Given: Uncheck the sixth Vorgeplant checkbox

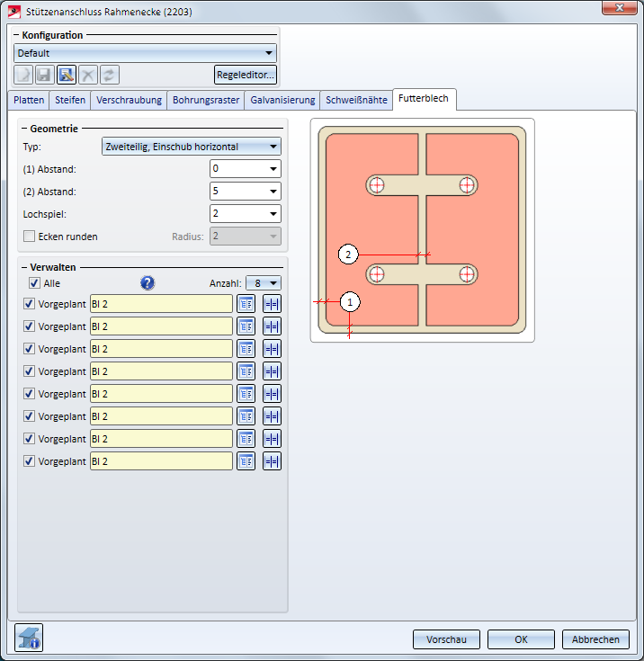Looking at the screenshot, I should coord(29,416).
